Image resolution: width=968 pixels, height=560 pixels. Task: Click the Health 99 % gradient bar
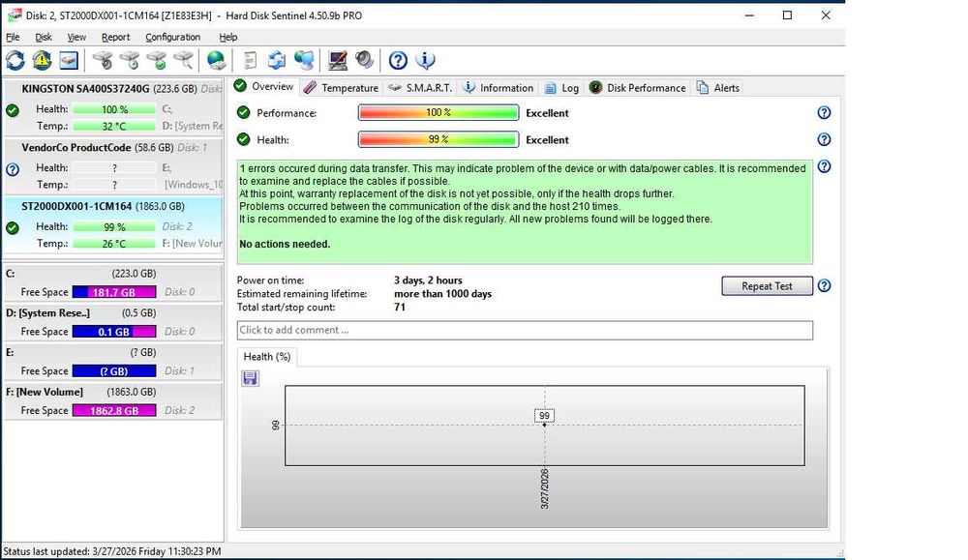pyautogui.click(x=439, y=139)
